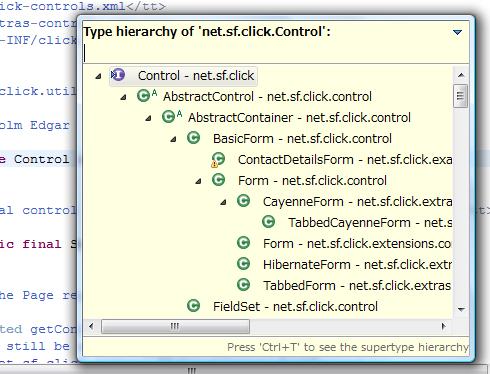
Task: Click the AbstractControl abstract class icon
Action: pyautogui.click(x=147, y=96)
